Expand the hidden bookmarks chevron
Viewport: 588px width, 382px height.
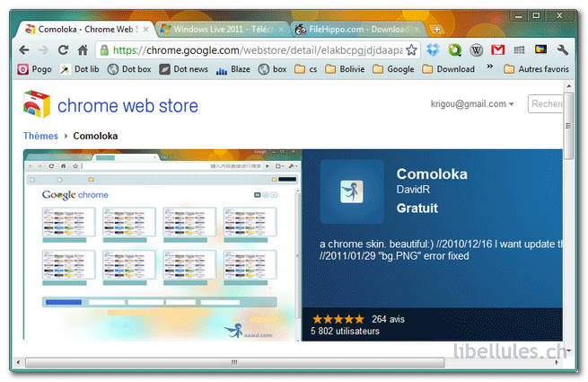[x=490, y=67]
